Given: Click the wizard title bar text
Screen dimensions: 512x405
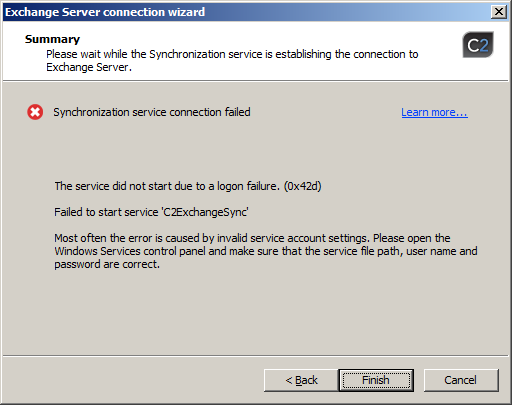Looking at the screenshot, I should pyautogui.click(x=105, y=12).
